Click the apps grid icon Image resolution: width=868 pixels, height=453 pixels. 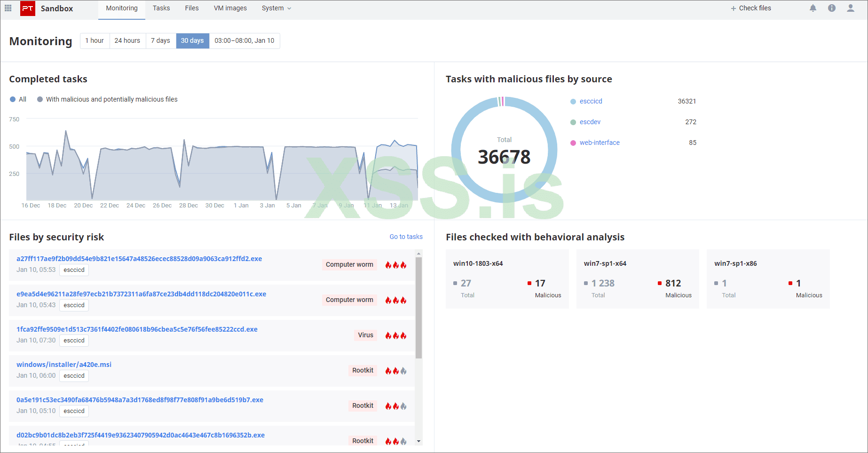pos(8,8)
